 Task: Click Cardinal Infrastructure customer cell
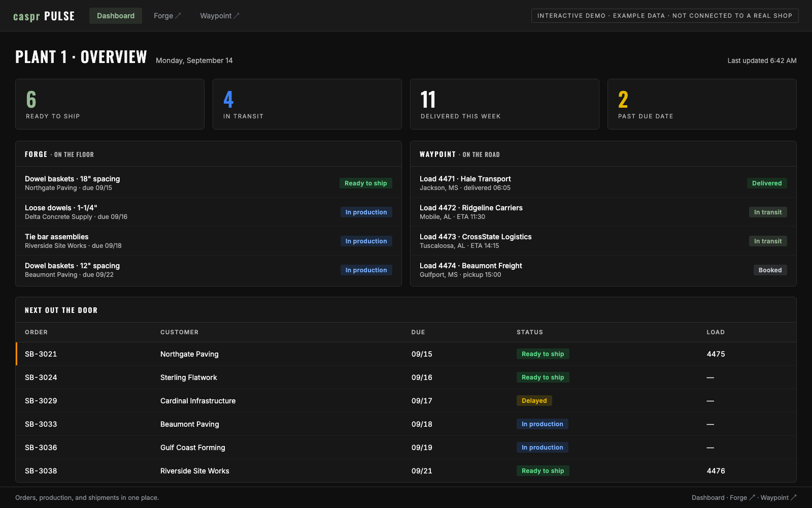pos(198,401)
